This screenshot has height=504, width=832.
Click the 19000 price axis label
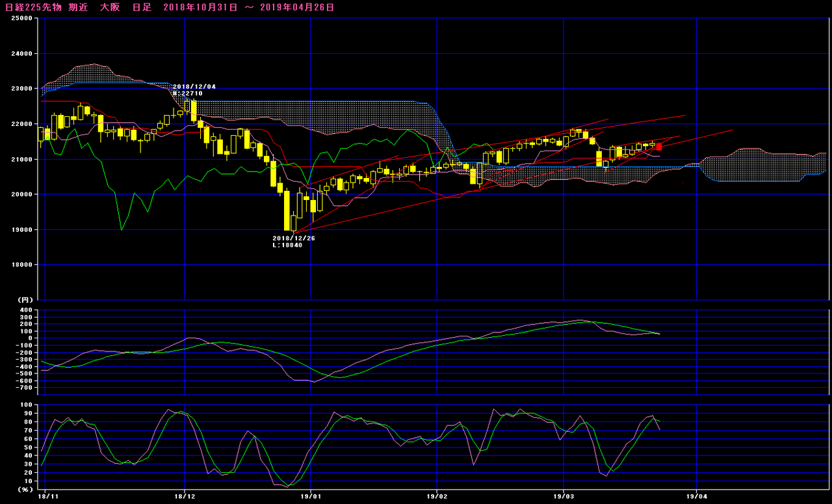(x=22, y=230)
